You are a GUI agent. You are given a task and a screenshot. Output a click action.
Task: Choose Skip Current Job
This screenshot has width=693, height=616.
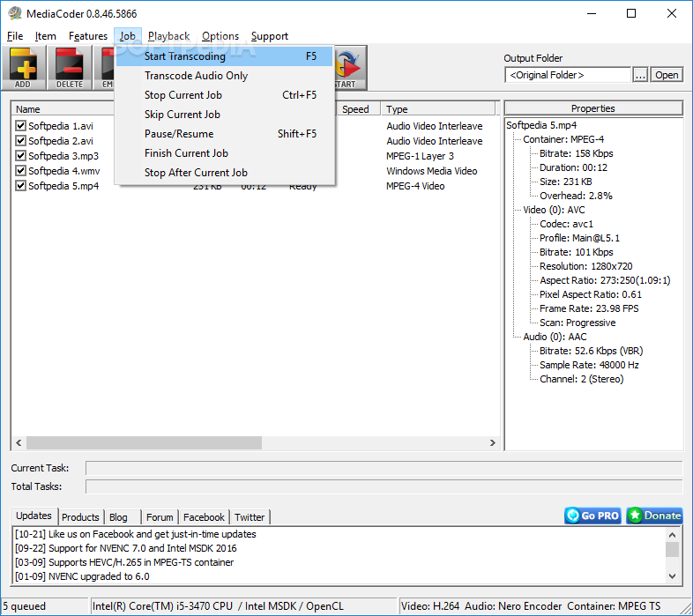(225, 115)
